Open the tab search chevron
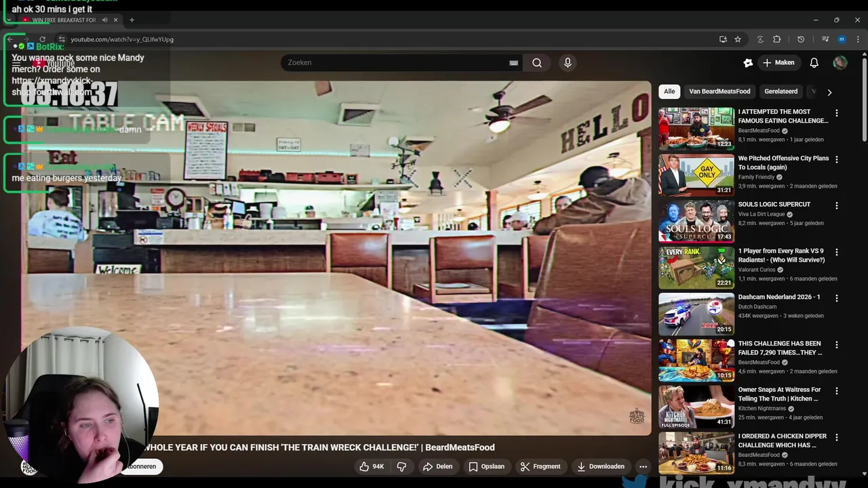868x488 pixels. [9, 20]
